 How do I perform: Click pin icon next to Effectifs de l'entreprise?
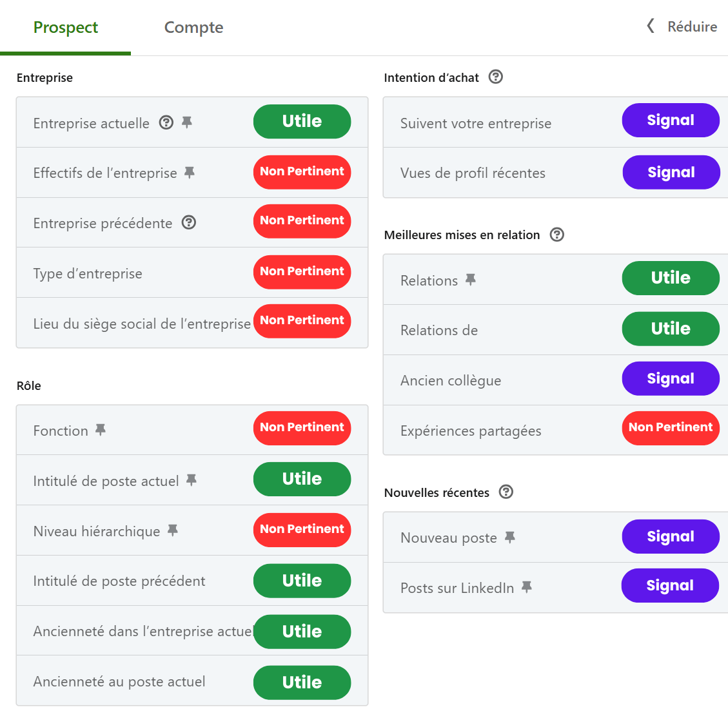[x=190, y=172]
